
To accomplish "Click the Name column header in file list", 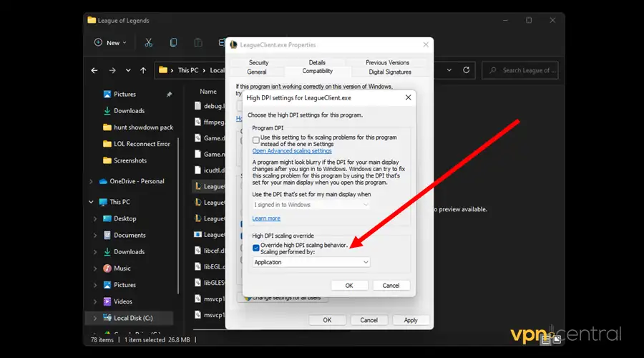I will (x=208, y=92).
